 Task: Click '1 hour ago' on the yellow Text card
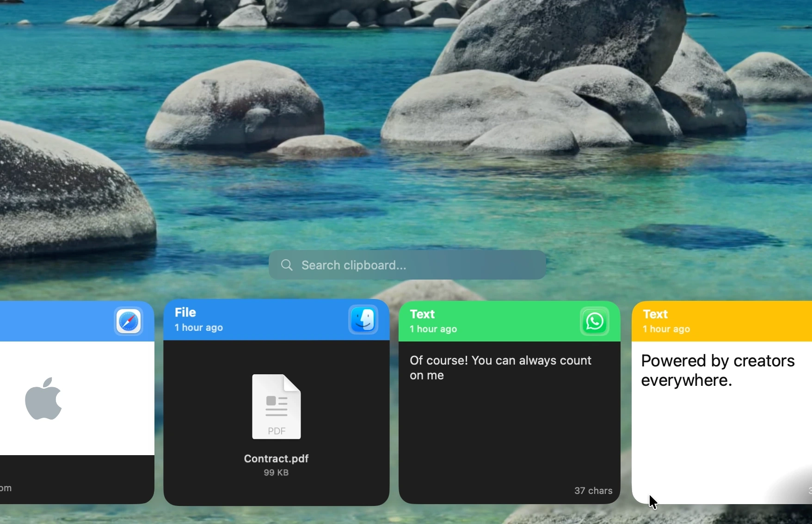(667, 330)
